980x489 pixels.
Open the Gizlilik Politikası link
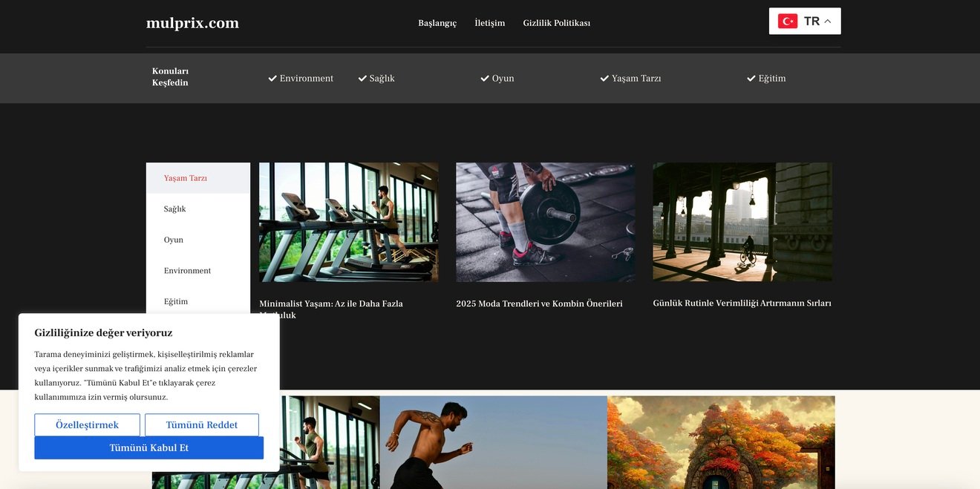pos(557,23)
